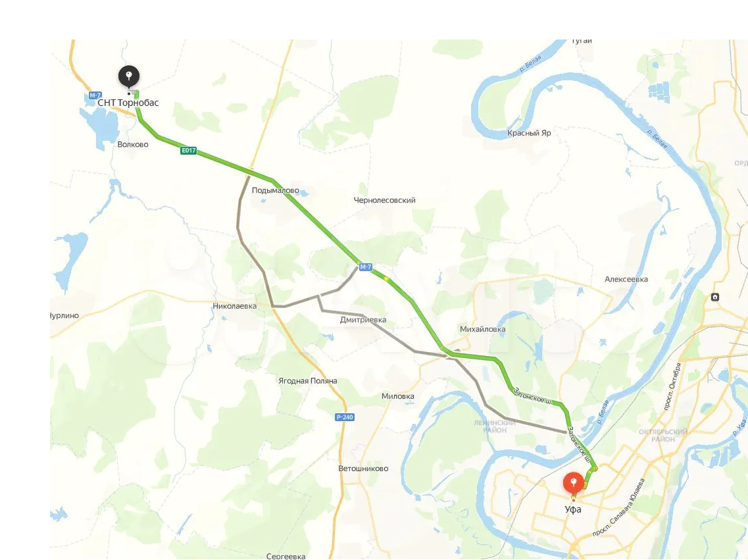
Task: Select the Михайловка label on the map
Action: click(x=482, y=329)
